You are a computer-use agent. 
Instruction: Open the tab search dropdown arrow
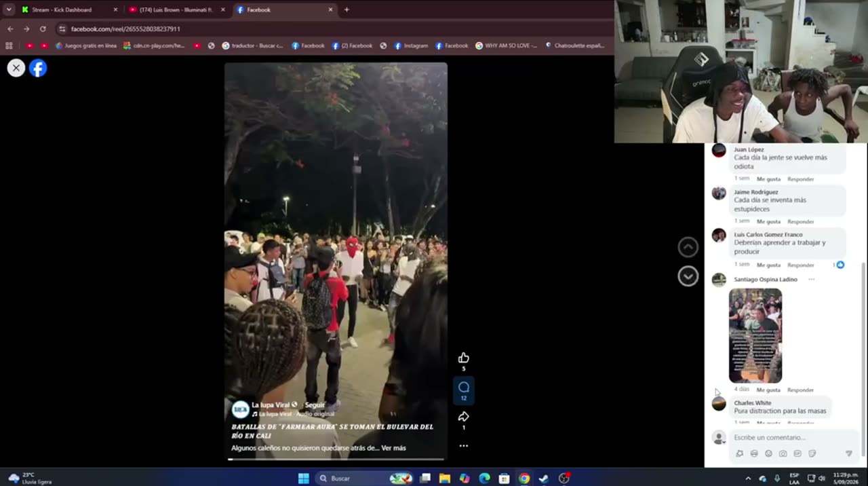tap(9, 10)
